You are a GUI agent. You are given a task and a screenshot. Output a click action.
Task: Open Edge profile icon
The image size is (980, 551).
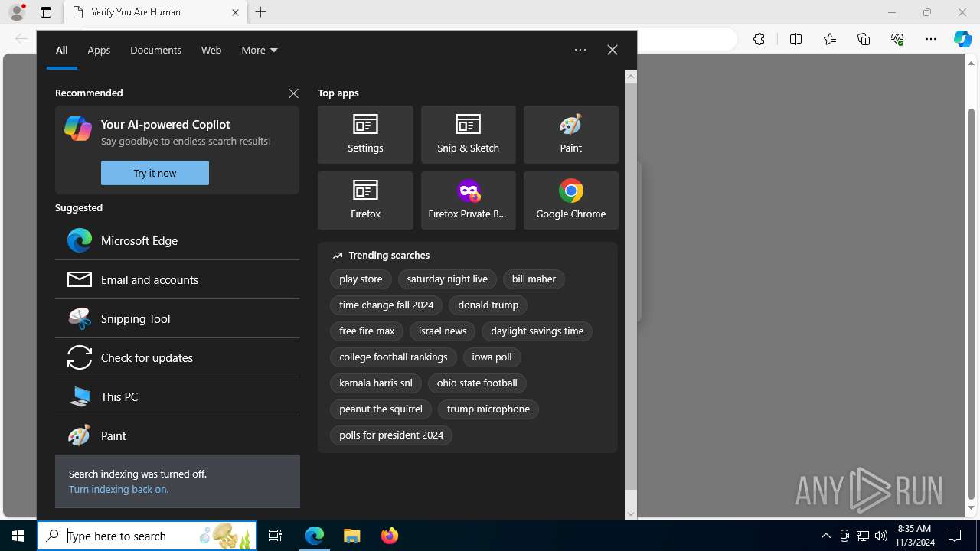pos(17,12)
